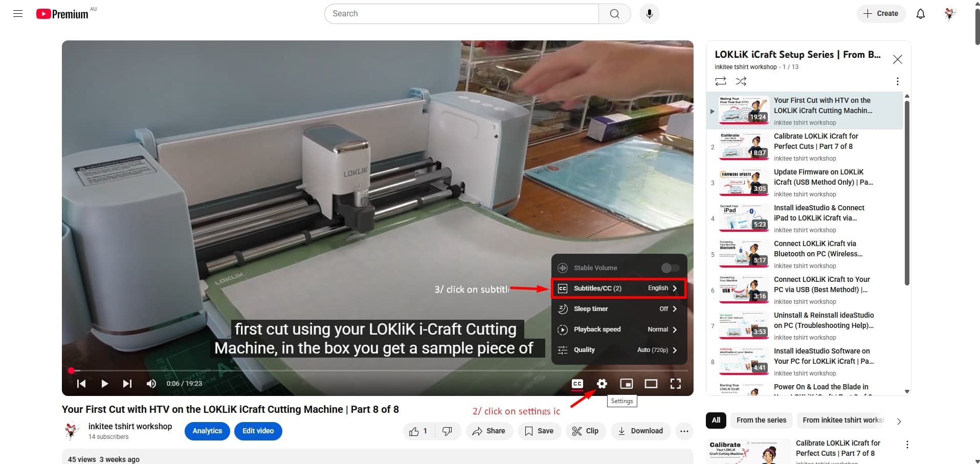Viewport: 980px width, 464px height.
Task: Toggle closed captions CC button
Action: pos(577,384)
